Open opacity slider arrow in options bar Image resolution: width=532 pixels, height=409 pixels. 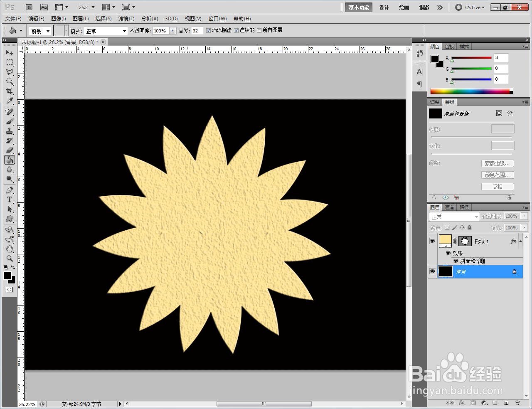(x=173, y=31)
